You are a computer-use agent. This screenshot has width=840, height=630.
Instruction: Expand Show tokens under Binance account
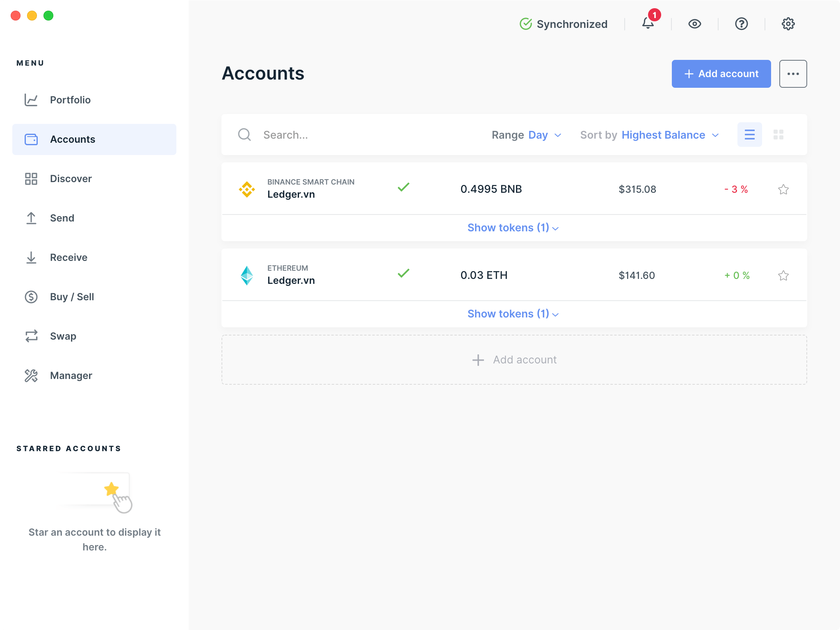(x=513, y=228)
